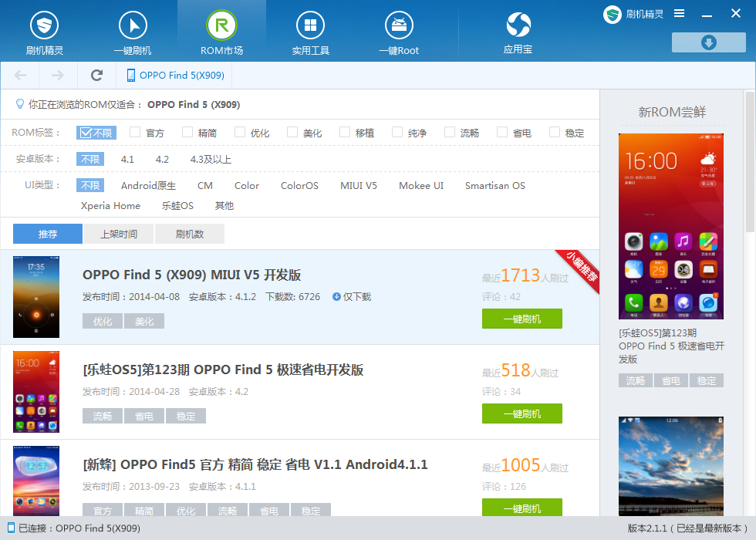The image size is (756, 540).
Task: Filter UI type by Xperia Home
Action: [110, 206]
